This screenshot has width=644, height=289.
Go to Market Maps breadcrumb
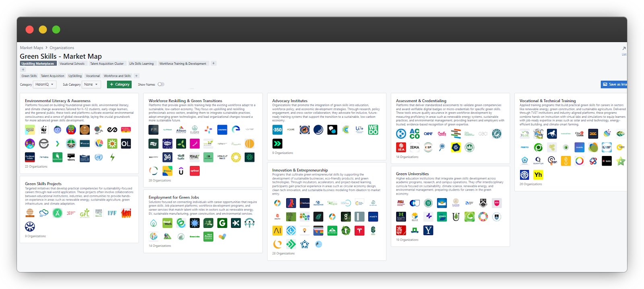click(31, 48)
